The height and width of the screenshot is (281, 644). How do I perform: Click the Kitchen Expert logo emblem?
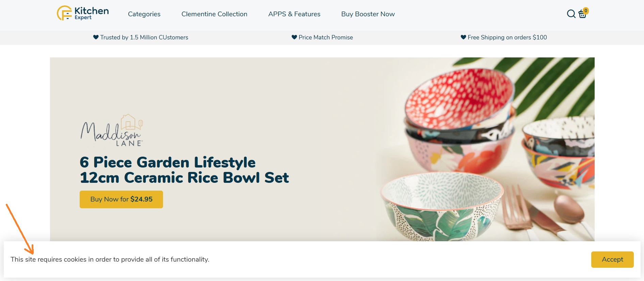coord(64,13)
